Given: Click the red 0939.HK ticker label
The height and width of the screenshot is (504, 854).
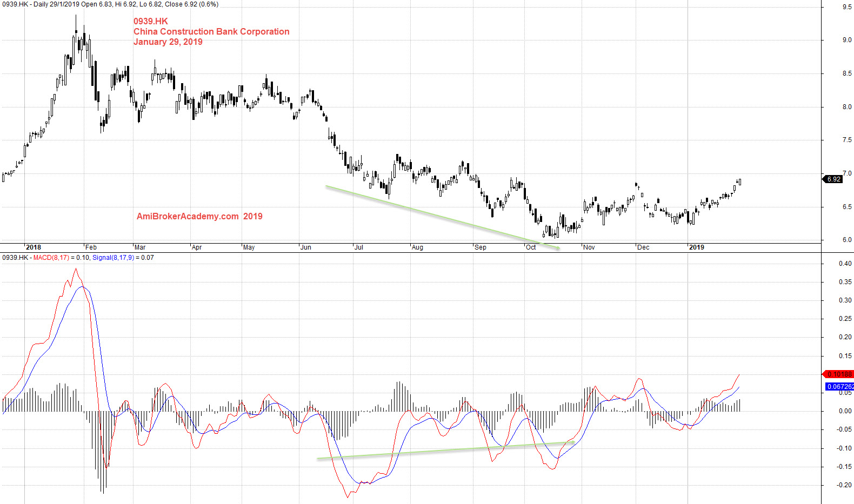Looking at the screenshot, I should click(151, 21).
